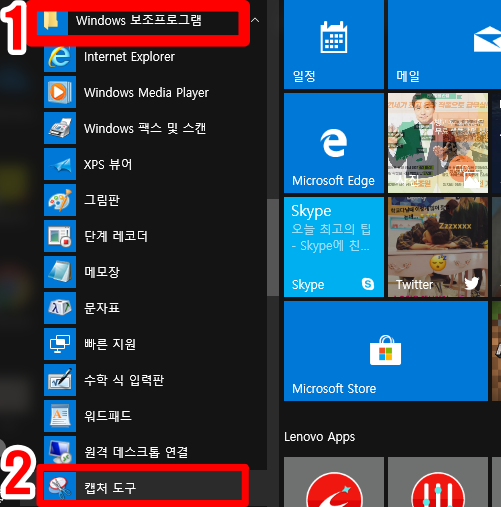Launch 빠른 지원 icon

coord(60,344)
